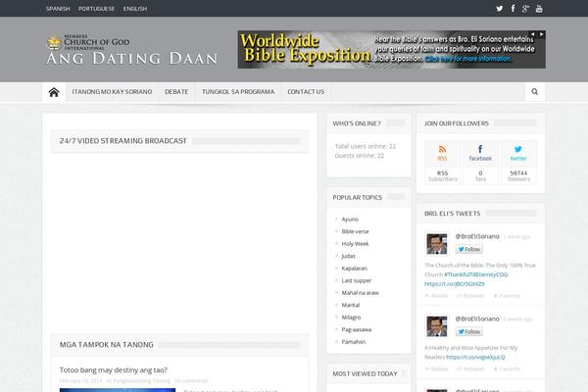The width and height of the screenshot is (588, 392).
Task: Open the link in second tweet
Action: [475, 357]
